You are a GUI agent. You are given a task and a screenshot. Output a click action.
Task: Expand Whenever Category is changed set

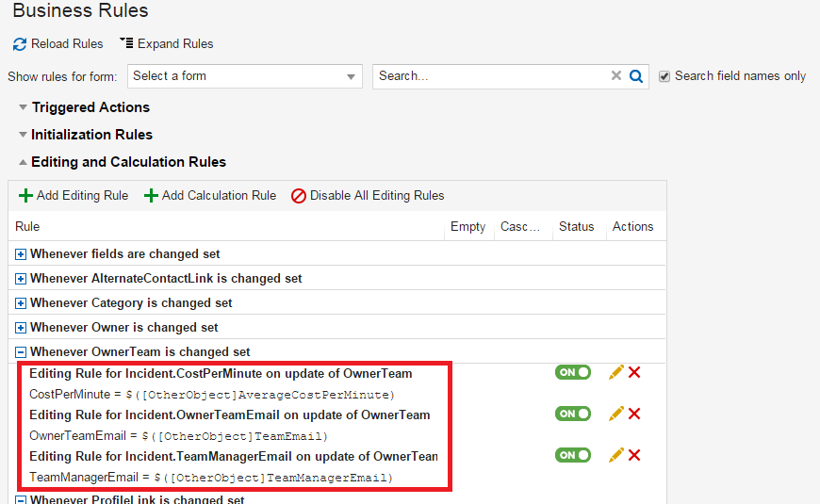[x=21, y=303]
